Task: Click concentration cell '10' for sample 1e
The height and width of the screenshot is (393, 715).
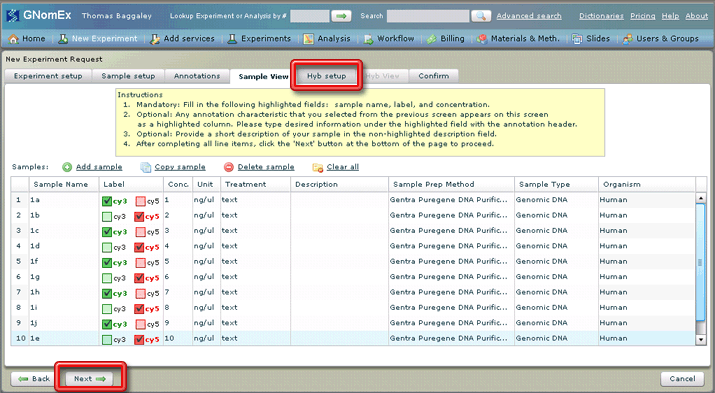Action: pyautogui.click(x=178, y=338)
